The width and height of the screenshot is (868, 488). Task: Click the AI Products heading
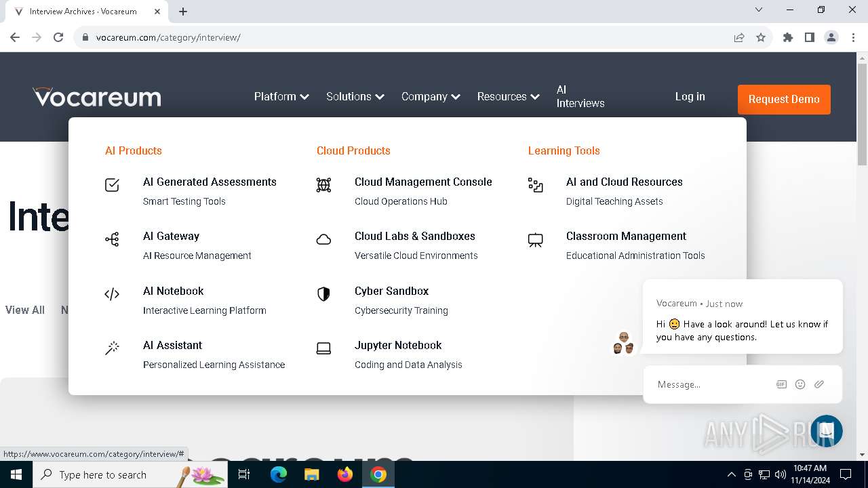tap(134, 150)
